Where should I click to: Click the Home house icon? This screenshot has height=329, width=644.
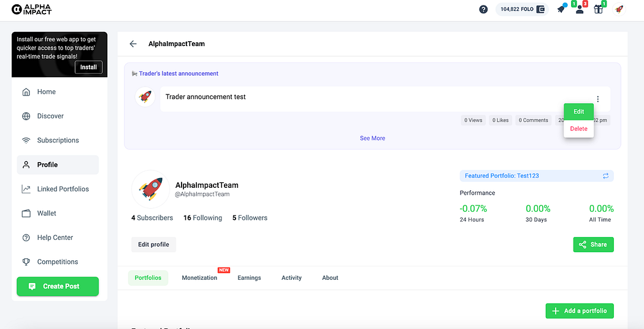(x=26, y=91)
